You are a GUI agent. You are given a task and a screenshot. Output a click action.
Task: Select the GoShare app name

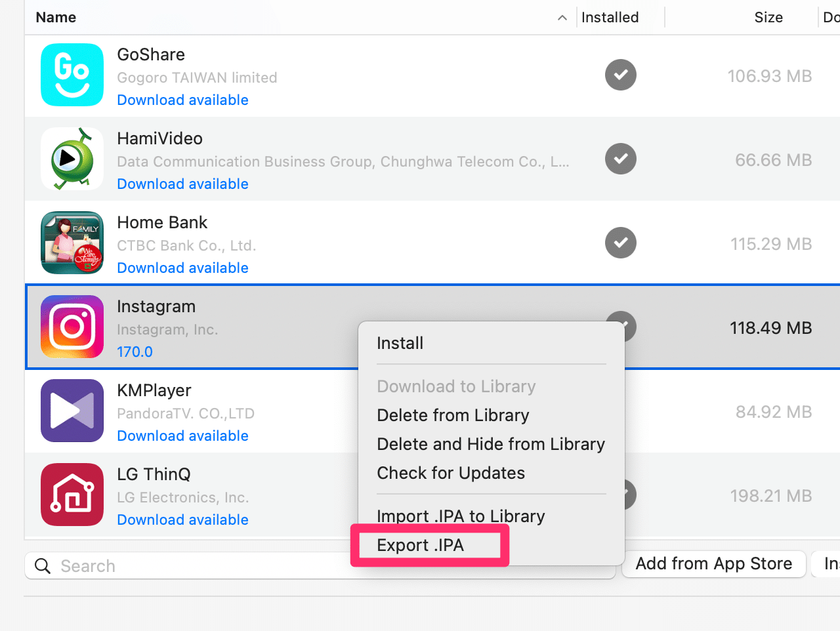(151, 54)
